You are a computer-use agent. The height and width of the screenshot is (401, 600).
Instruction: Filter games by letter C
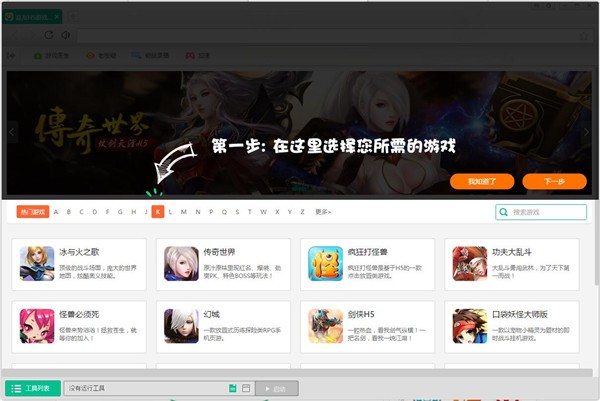coord(82,212)
